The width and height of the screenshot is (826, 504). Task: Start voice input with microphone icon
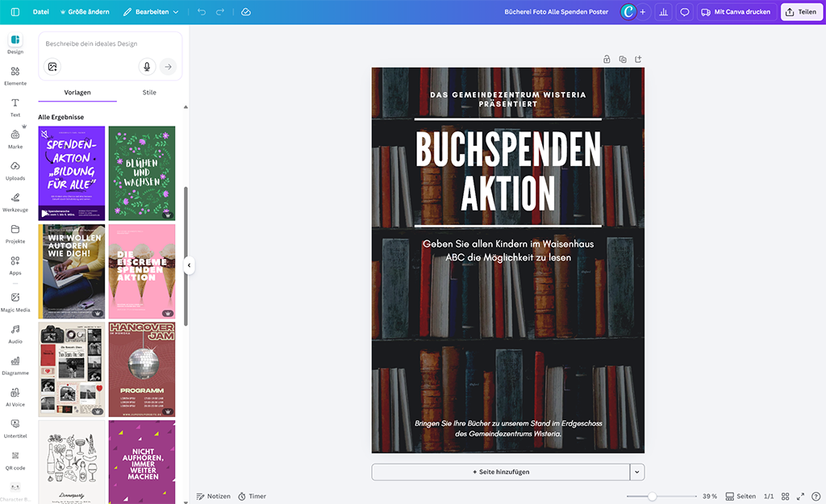[147, 67]
